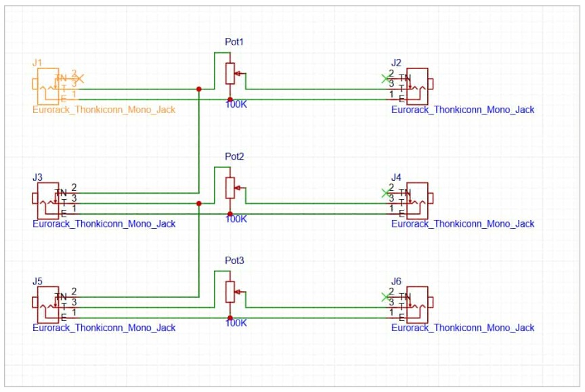Select the Pot1 potentiometer symbol
Image resolution: width=585 pixels, height=392 pixels.
[x=230, y=72]
